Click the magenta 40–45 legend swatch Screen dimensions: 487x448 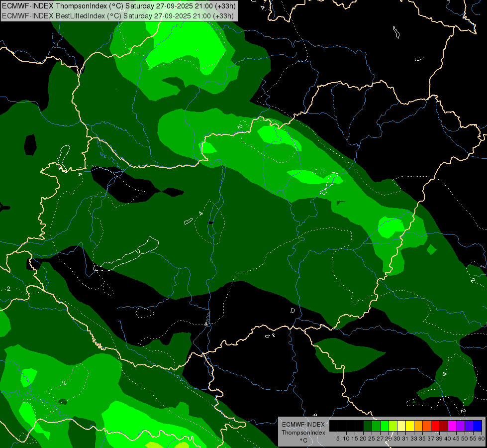coord(452,426)
